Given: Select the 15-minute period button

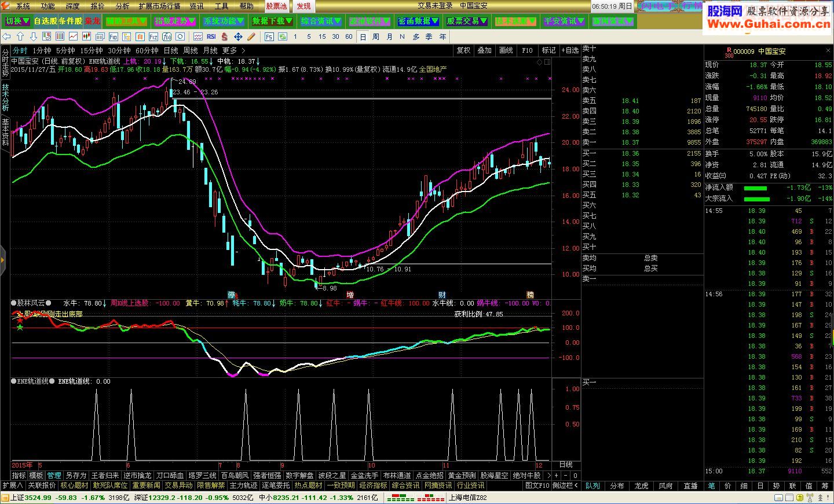Looking at the screenshot, I should pyautogui.click(x=322, y=36).
